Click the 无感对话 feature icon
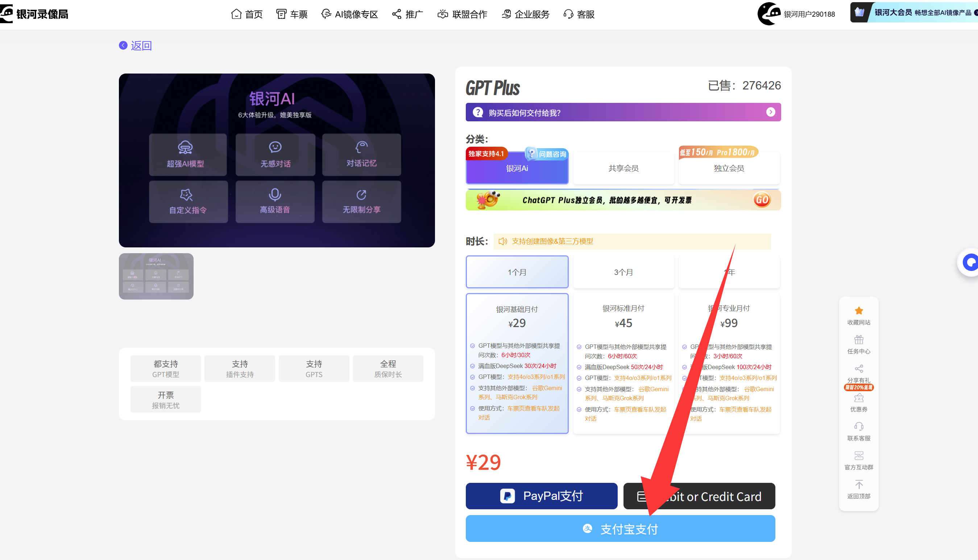The height and width of the screenshot is (560, 978). point(275,147)
